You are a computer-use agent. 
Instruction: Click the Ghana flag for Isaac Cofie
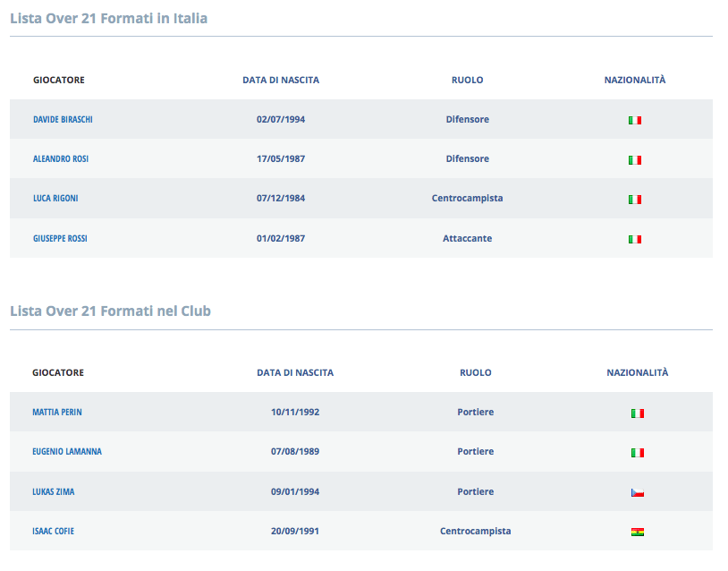pyautogui.click(x=638, y=532)
